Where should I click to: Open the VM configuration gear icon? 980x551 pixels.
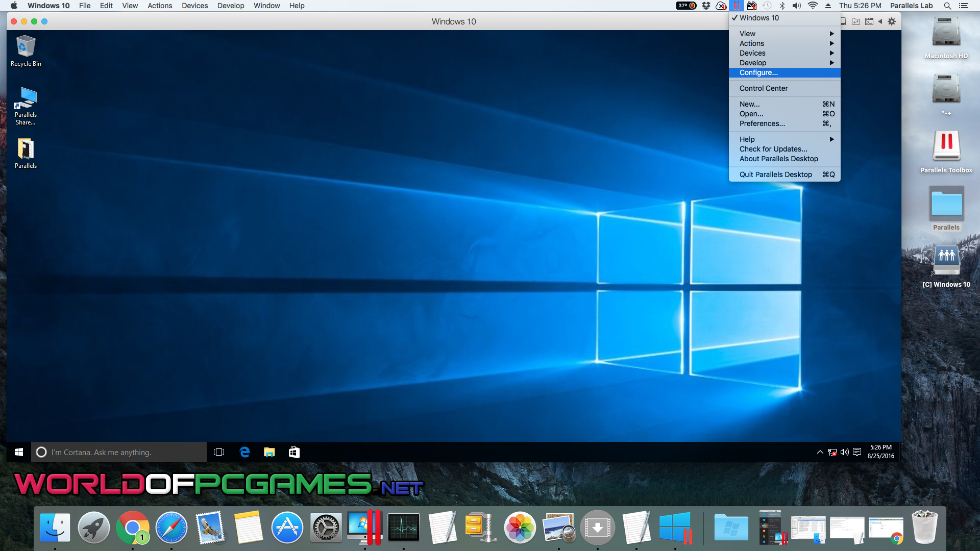pos(892,21)
